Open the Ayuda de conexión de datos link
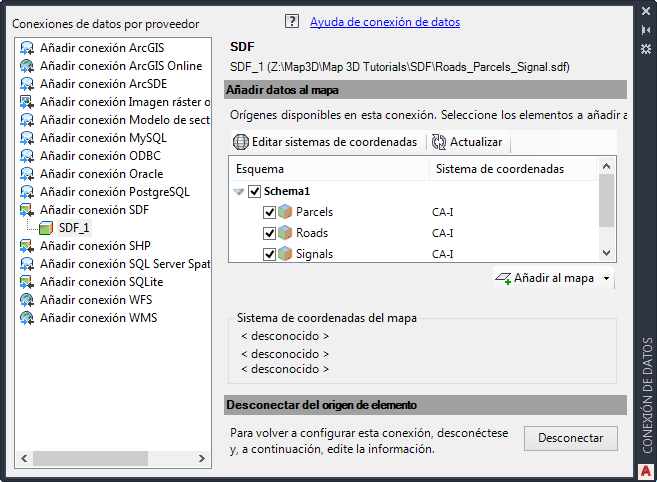Screen dimensions: 657x482 click(385, 21)
